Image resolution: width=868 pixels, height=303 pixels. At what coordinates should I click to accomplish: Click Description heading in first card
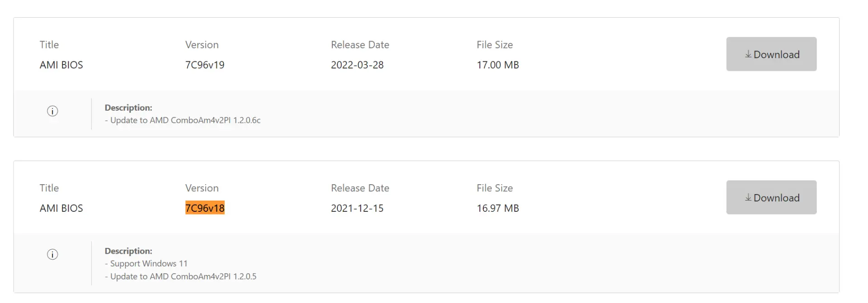coord(128,107)
